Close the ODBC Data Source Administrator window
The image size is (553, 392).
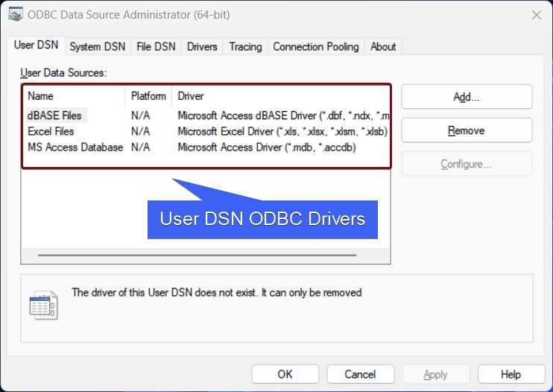[x=537, y=15]
